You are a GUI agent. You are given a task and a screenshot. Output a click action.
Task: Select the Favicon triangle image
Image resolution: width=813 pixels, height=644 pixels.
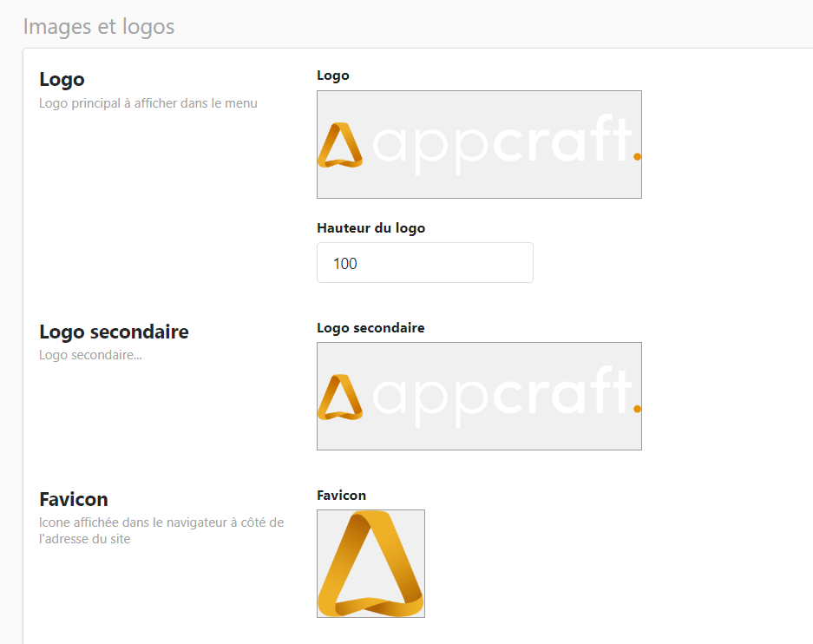[x=370, y=563]
